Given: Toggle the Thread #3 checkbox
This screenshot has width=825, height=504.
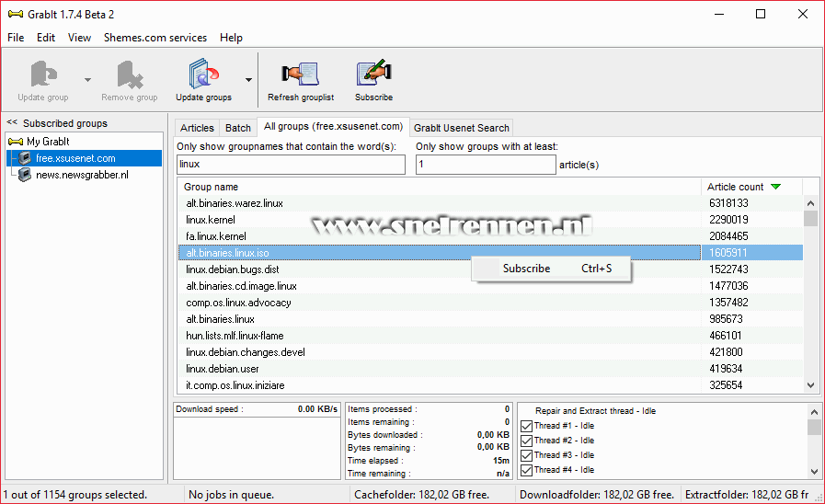Looking at the screenshot, I should pos(527,455).
